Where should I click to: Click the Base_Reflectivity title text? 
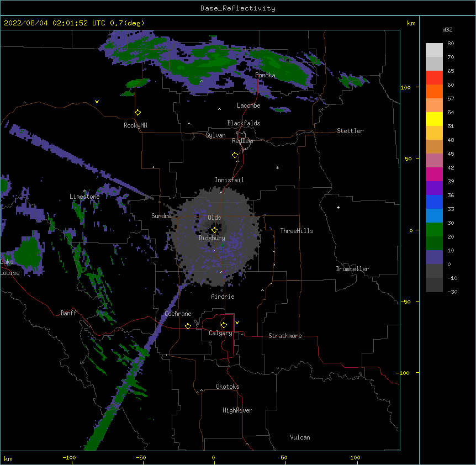238,8
